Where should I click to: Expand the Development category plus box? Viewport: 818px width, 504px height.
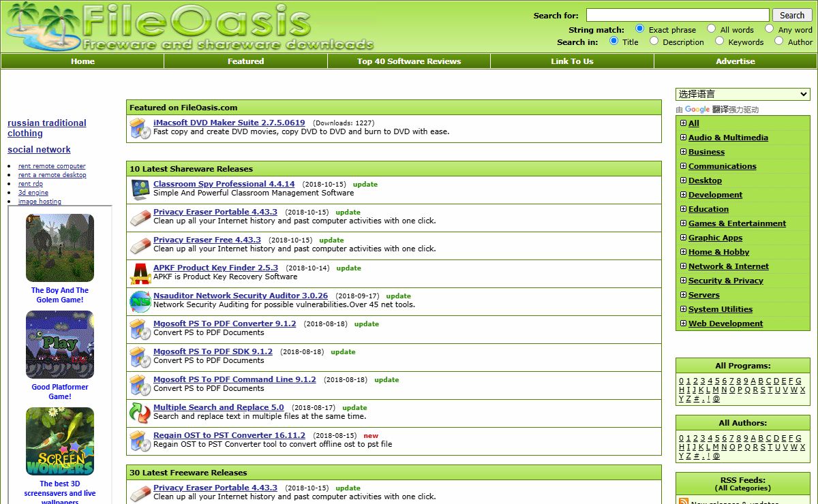point(683,195)
